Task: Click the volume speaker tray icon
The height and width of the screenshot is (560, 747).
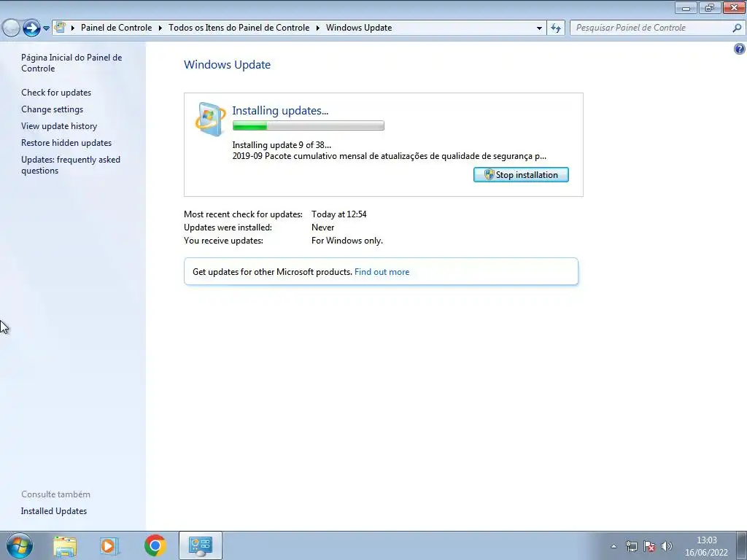Action: click(667, 546)
